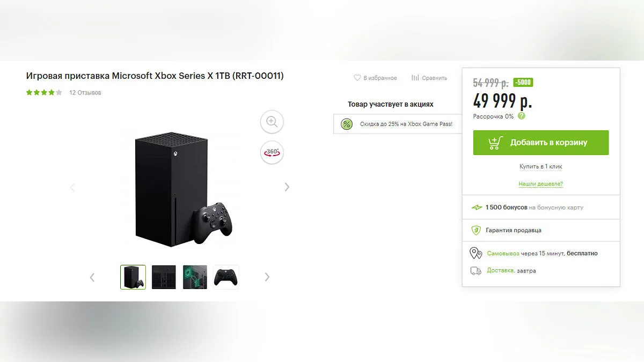
Task: Click the star rating row
Action: (44, 93)
